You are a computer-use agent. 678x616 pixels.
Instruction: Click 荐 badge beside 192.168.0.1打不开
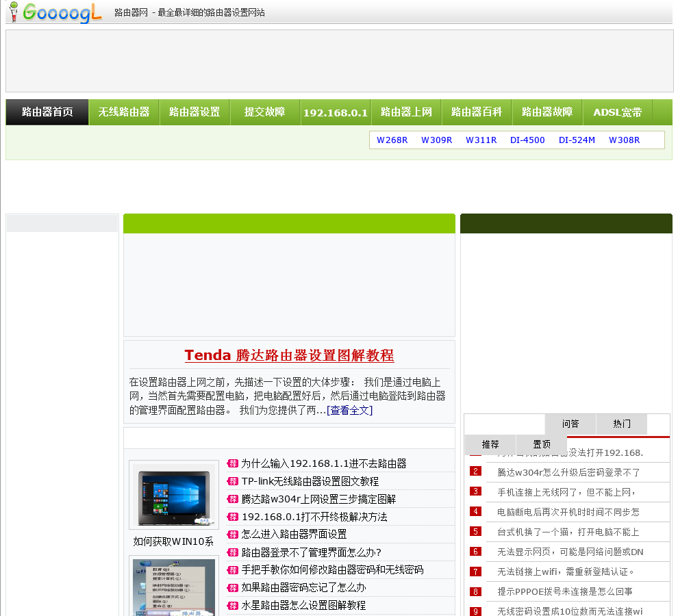click(x=233, y=517)
